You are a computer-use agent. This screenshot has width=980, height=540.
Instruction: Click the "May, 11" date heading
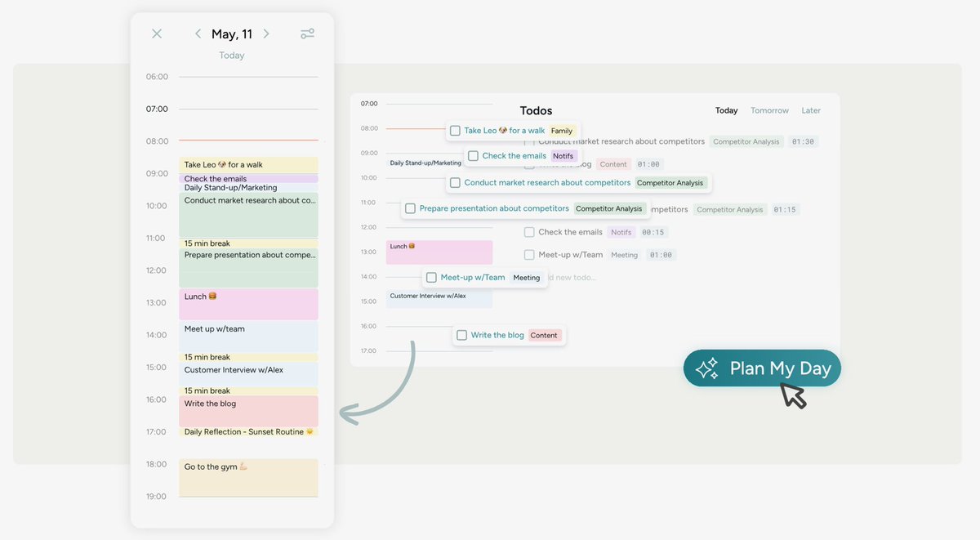[x=232, y=34]
